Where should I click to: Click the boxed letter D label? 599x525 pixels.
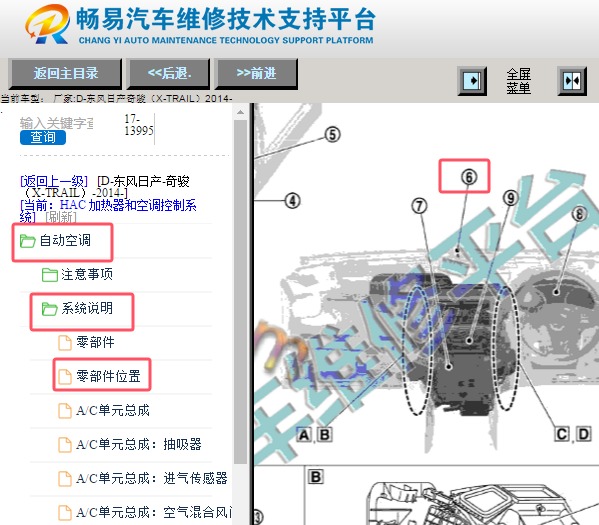click(583, 434)
